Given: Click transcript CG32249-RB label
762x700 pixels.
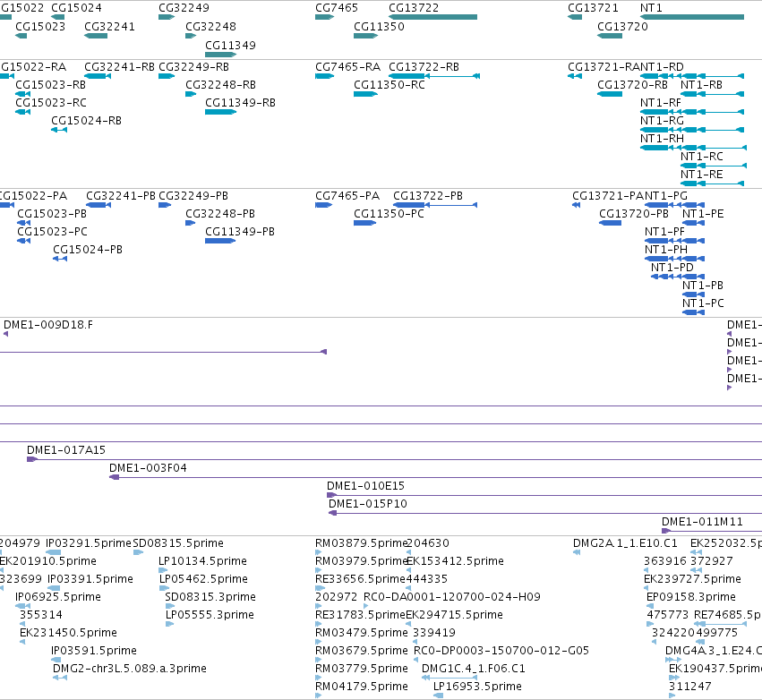Looking at the screenshot, I should [x=194, y=67].
